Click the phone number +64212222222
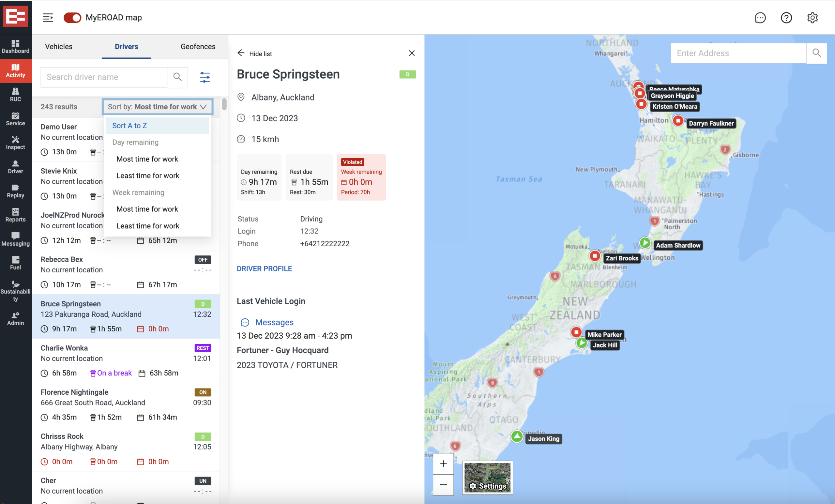Viewport: 835px width, 504px height. (325, 243)
